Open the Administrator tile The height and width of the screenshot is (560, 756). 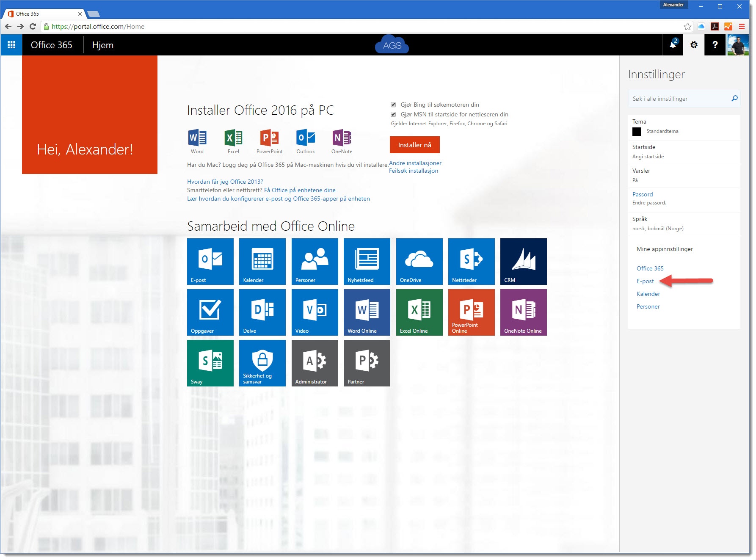(315, 363)
